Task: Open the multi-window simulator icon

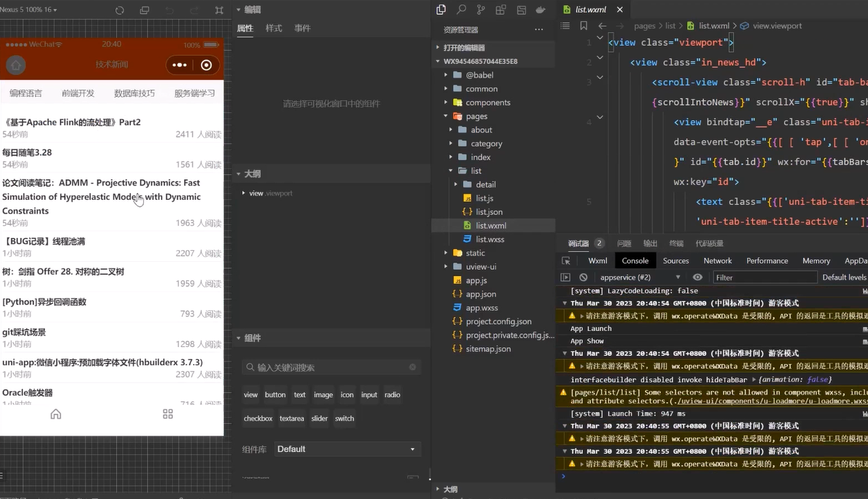Action: coord(145,10)
